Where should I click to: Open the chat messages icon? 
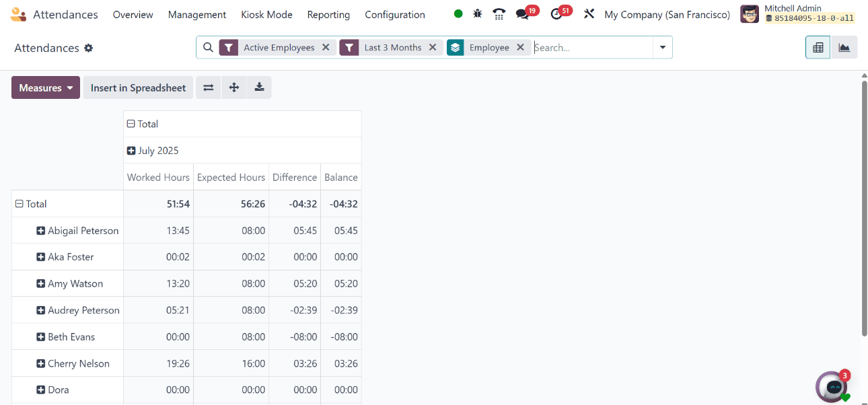click(x=522, y=14)
